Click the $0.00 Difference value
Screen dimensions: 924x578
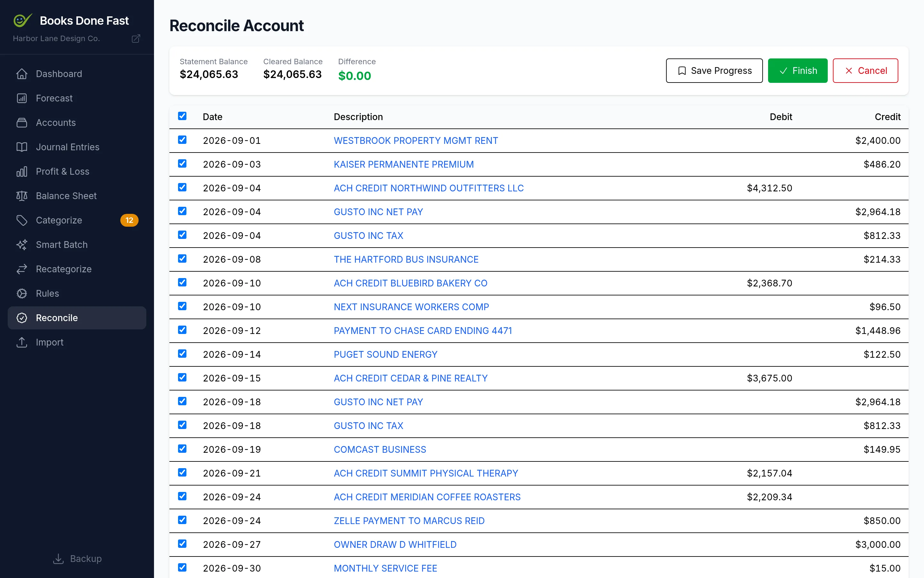(354, 76)
